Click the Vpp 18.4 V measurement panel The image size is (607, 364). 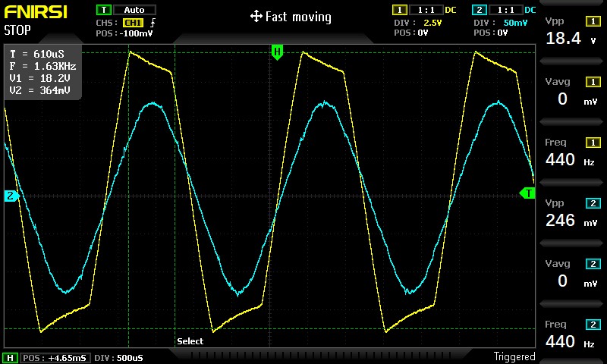coord(573,30)
